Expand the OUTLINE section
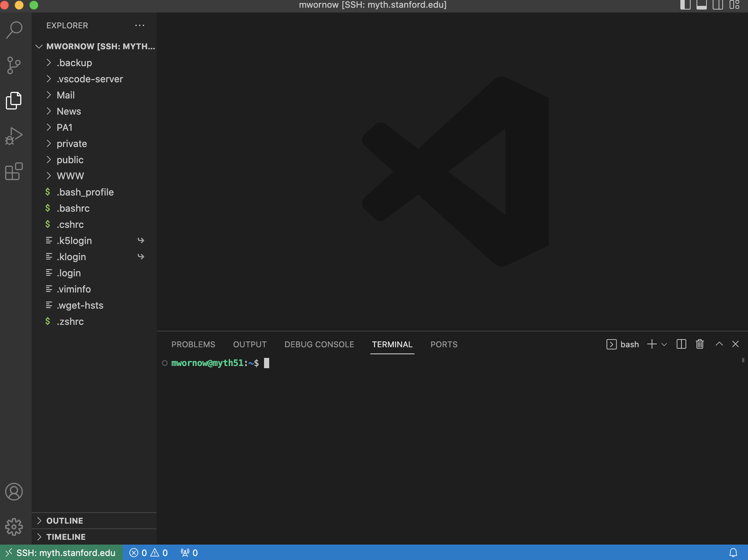Viewport: 748px width, 560px height. pos(94,521)
